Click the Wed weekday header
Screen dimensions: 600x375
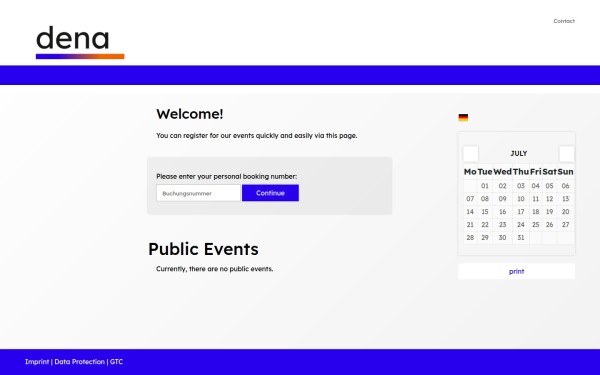coord(502,172)
